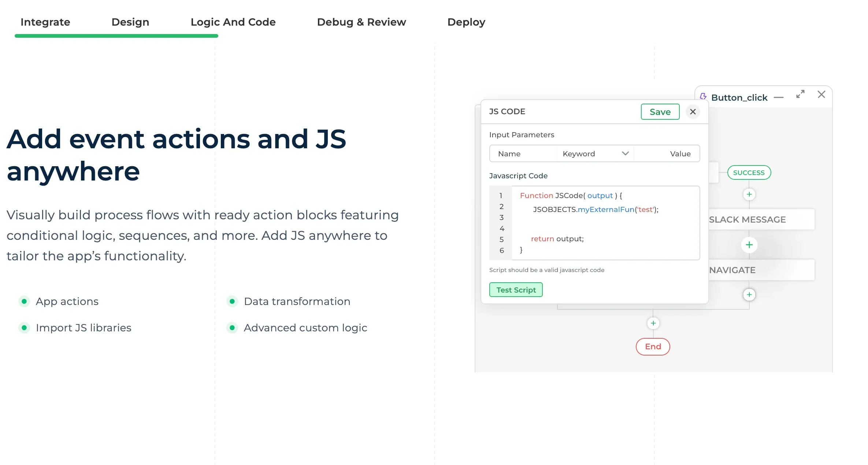Open the Debug & Review tab
This screenshot has width=868, height=465.
(361, 22)
